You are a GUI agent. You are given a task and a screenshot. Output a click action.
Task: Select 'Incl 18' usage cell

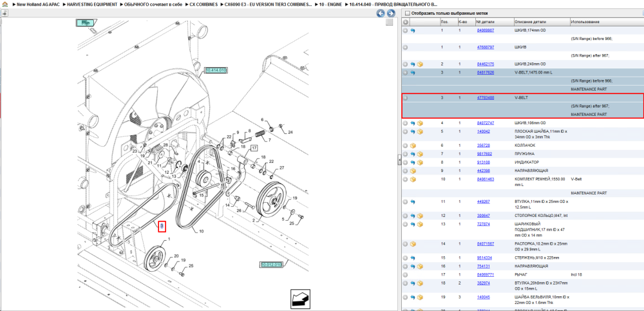pos(576,274)
